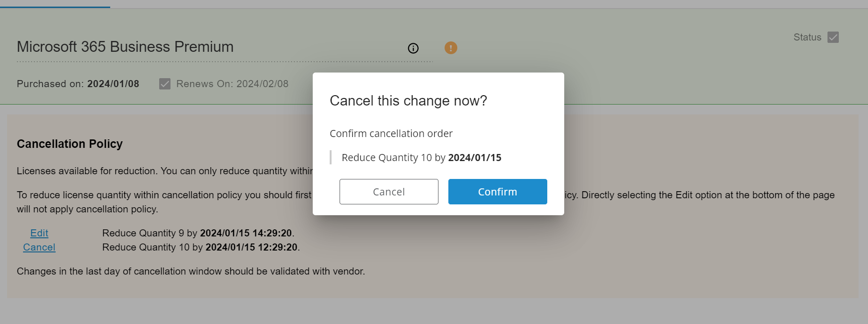The height and width of the screenshot is (324, 868).
Task: Select the Microsoft 365 Business Premium title field
Action: click(225, 47)
